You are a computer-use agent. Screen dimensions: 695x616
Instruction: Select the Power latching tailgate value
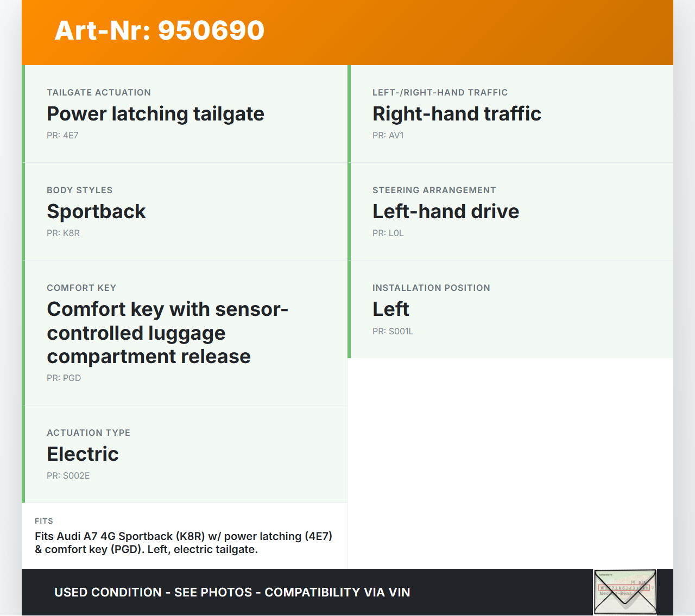click(x=155, y=114)
